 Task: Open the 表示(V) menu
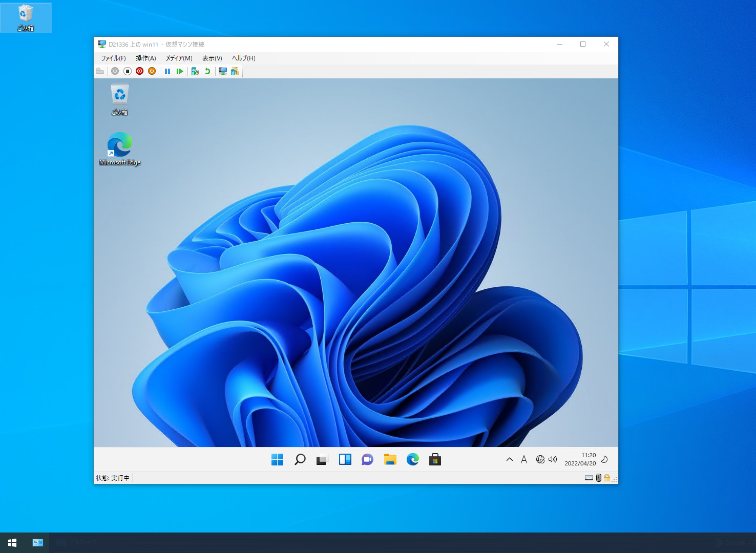pyautogui.click(x=212, y=58)
